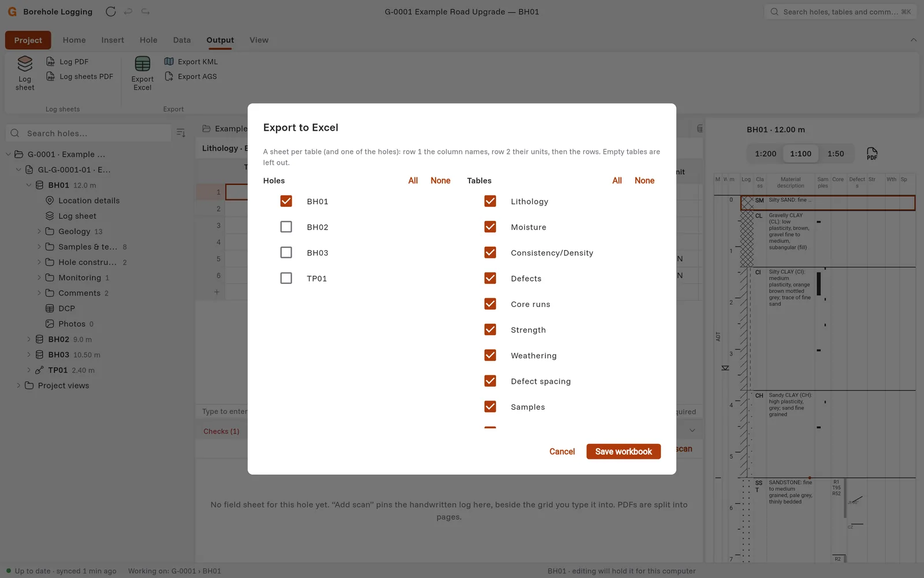Switch to the Data tab
The image size is (924, 578).
click(x=182, y=40)
